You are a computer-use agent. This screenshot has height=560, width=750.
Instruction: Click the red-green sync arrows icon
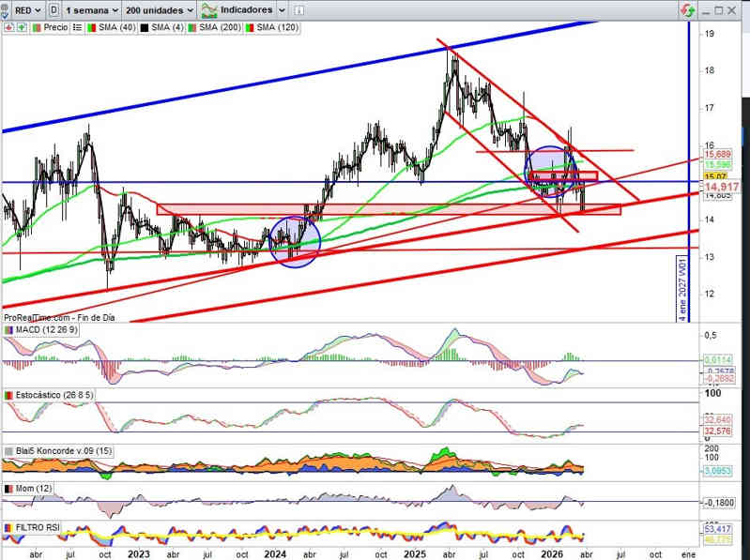688,10
